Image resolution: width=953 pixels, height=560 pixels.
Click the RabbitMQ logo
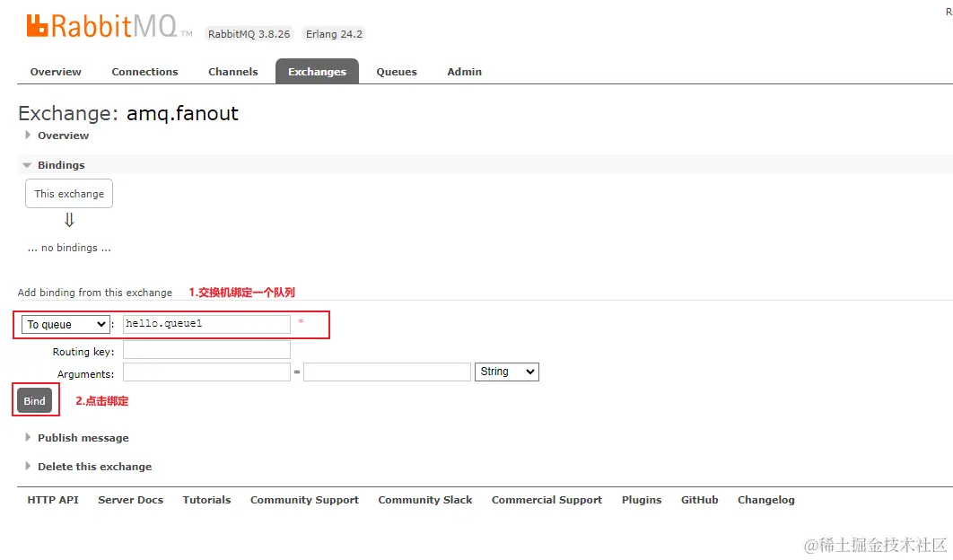coord(109,26)
